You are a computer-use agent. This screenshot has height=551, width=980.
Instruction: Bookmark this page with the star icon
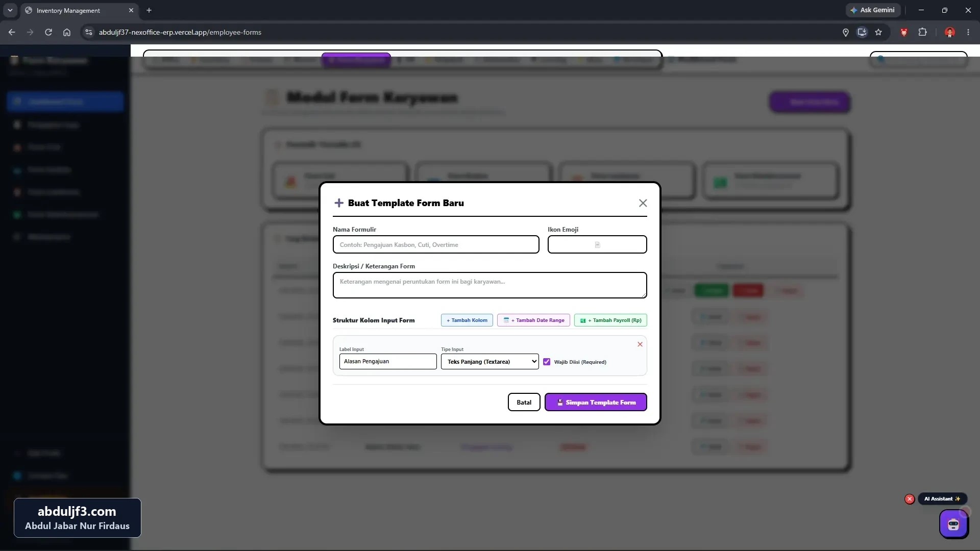pos(878,32)
